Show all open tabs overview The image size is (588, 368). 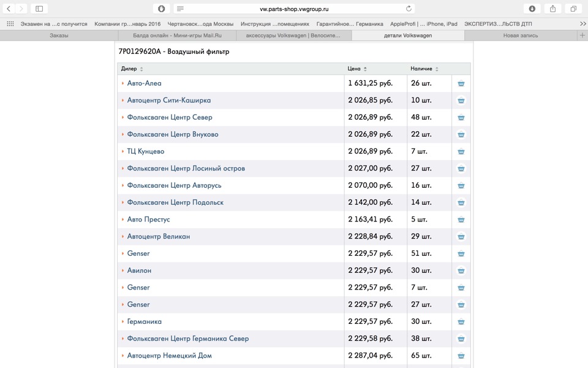pyautogui.click(x=573, y=9)
